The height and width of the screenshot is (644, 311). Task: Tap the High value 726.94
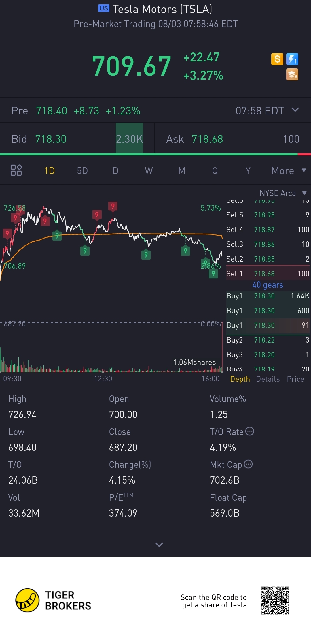22,414
